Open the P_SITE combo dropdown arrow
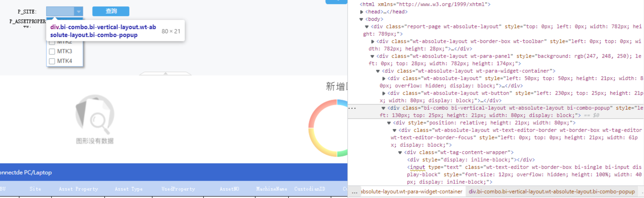The width and height of the screenshot is (644, 198). tap(79, 12)
